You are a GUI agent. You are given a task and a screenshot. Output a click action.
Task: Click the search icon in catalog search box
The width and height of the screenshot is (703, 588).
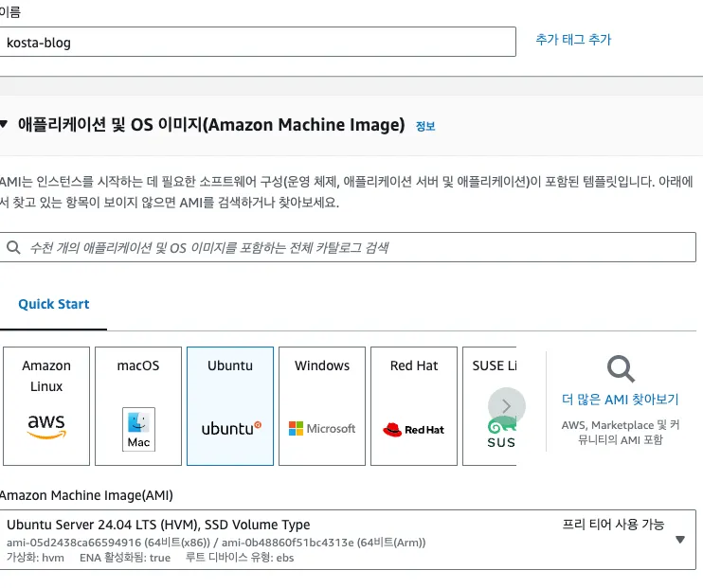13,247
